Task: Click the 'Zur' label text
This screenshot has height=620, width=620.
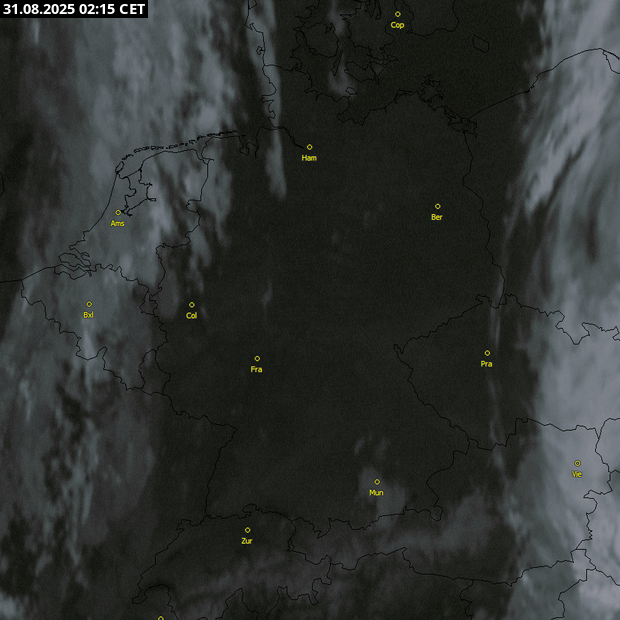Action: point(247,541)
